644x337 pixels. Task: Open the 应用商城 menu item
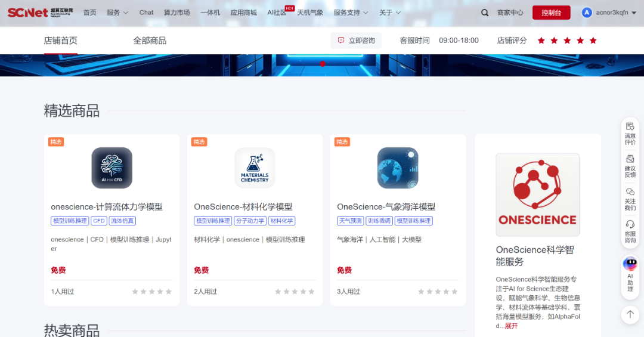[x=243, y=13]
